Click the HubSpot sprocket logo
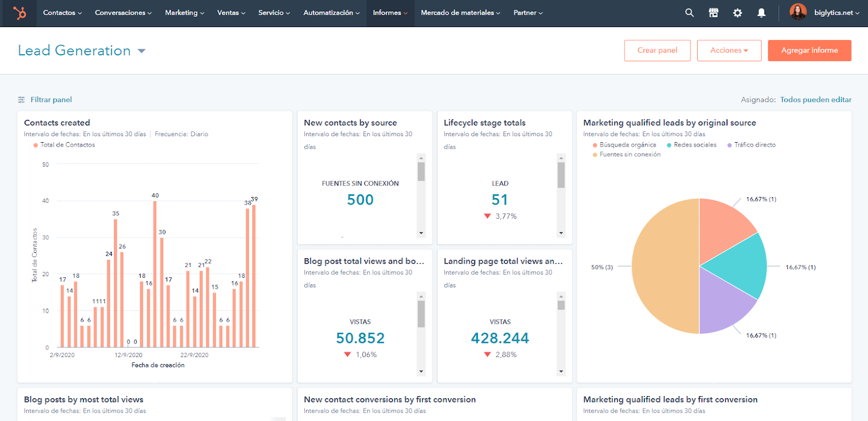 coord(20,13)
